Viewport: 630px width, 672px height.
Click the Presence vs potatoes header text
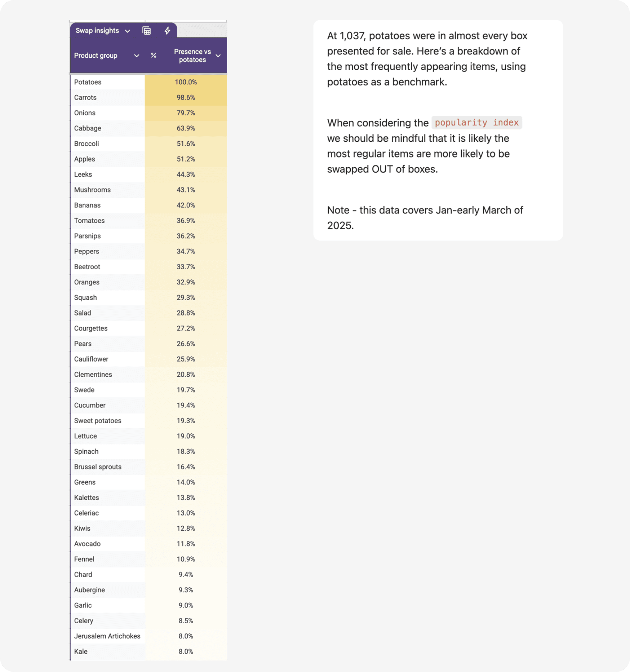coord(192,56)
